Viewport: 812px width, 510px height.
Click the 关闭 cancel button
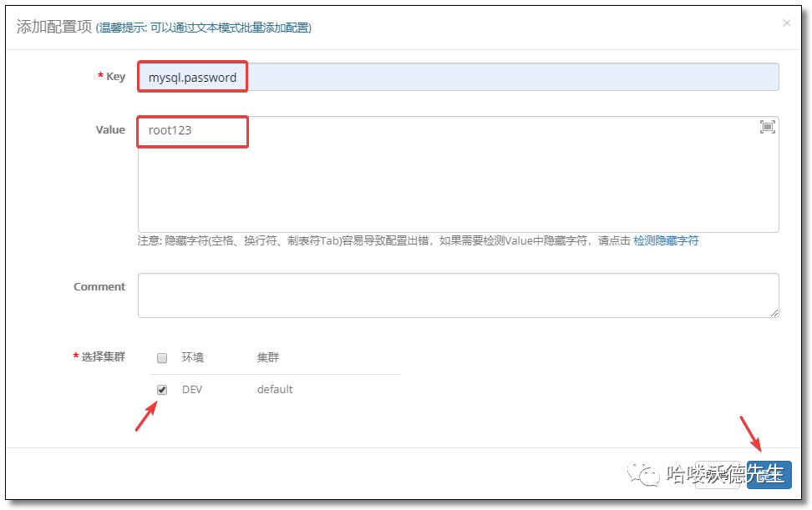point(718,474)
